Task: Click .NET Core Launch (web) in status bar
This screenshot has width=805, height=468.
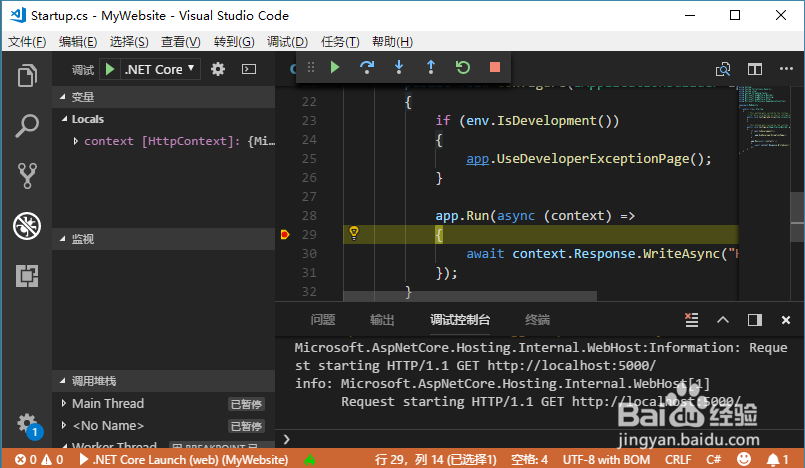Action: 184,459
